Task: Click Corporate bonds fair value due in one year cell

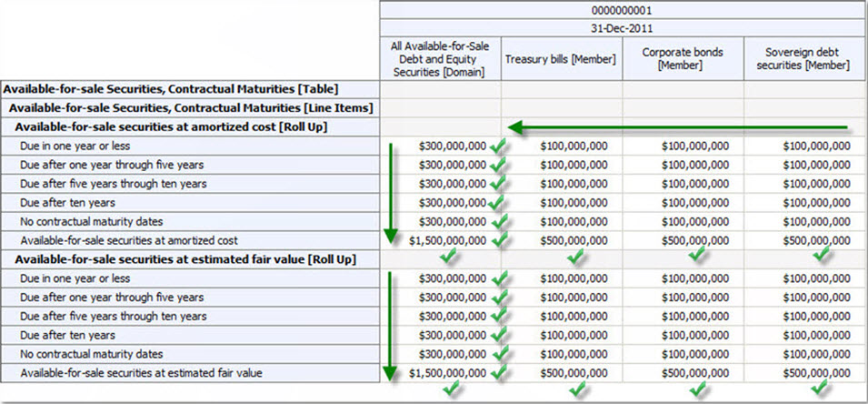Action: [683, 278]
